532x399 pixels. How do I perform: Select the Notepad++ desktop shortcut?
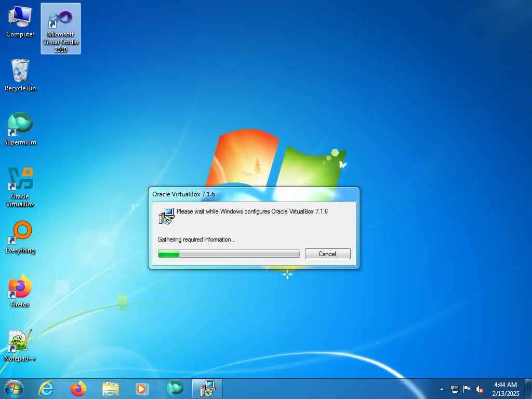click(x=20, y=345)
